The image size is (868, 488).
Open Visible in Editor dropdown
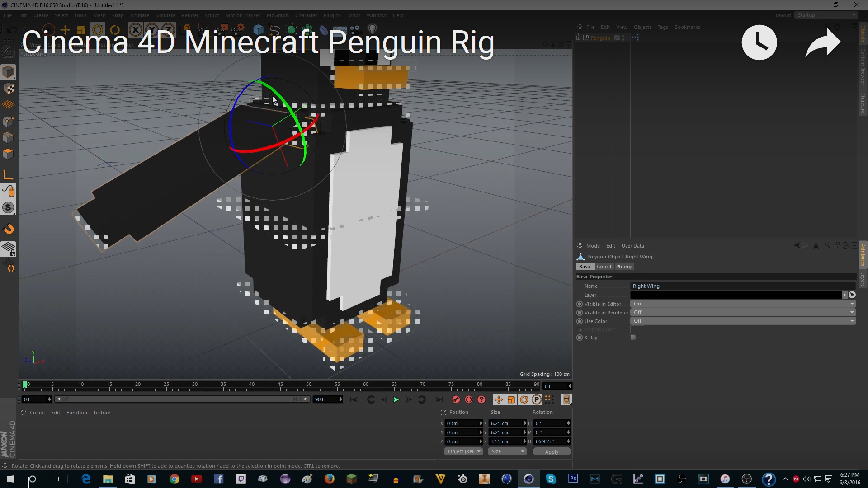pos(743,304)
